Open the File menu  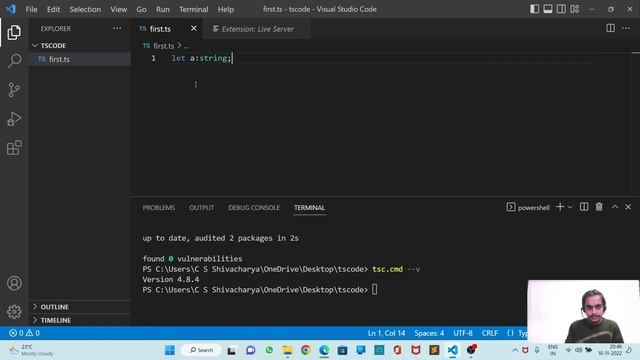[31, 9]
